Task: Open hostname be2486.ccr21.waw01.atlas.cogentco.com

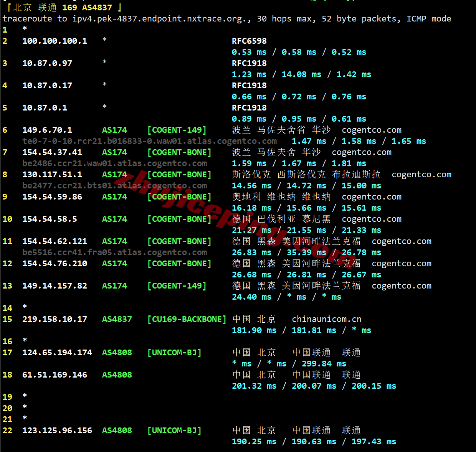Action: pos(114,163)
